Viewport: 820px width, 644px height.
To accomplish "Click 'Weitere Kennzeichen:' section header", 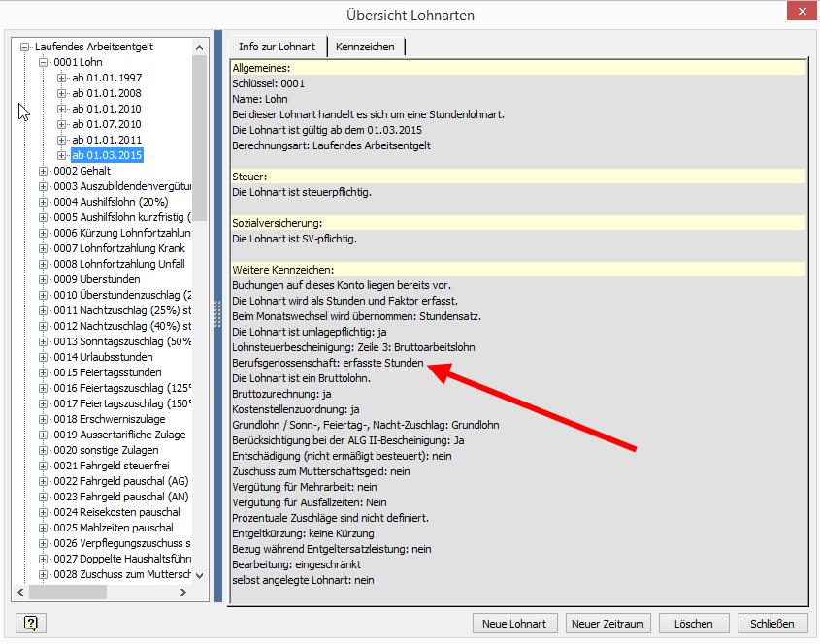I will point(283,270).
